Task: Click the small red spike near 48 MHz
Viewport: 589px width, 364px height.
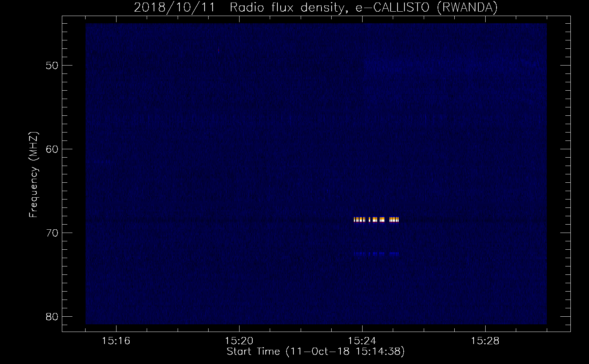Action: (218, 51)
